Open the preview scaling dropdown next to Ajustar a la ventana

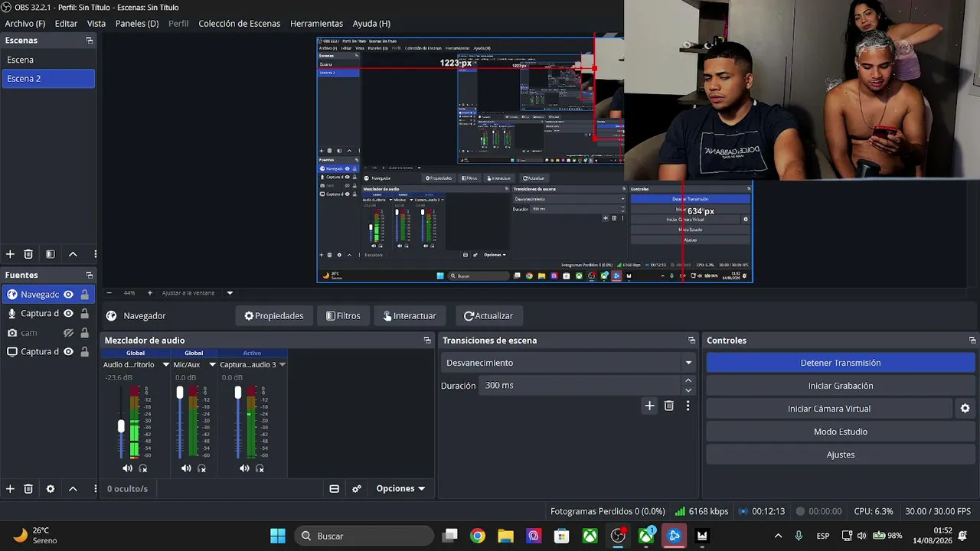pyautogui.click(x=230, y=293)
